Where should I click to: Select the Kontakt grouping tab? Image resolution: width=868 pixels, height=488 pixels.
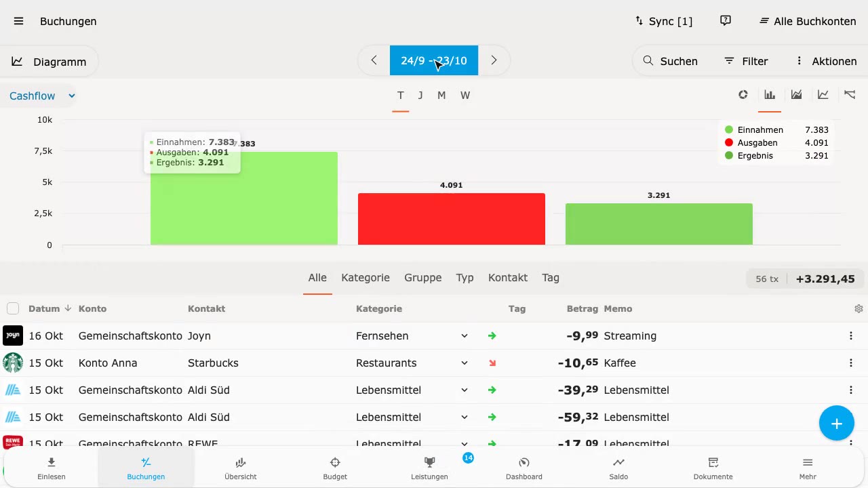pyautogui.click(x=508, y=277)
